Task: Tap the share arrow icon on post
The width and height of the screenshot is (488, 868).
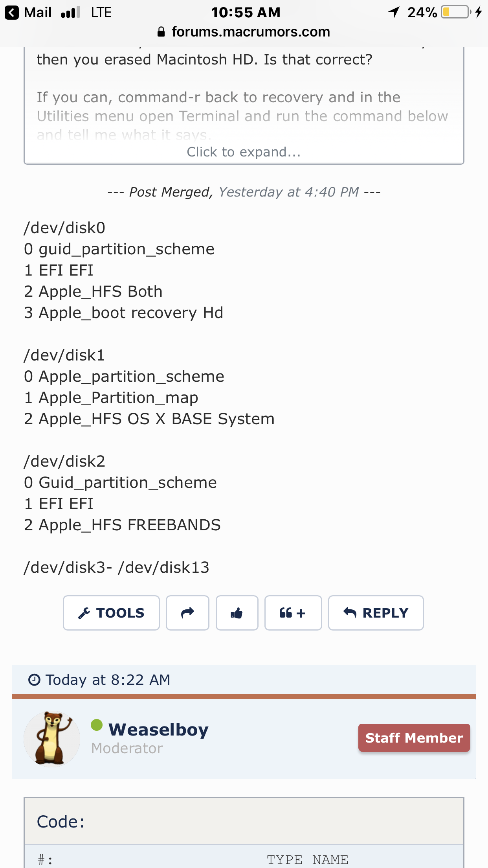Action: [187, 613]
